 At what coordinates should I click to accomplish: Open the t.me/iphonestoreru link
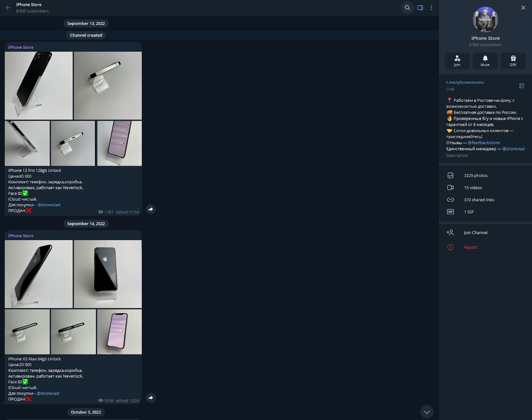pos(465,83)
